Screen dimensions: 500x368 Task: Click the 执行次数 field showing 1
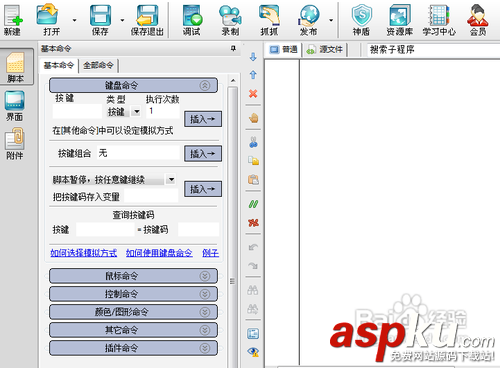pyautogui.click(x=163, y=111)
